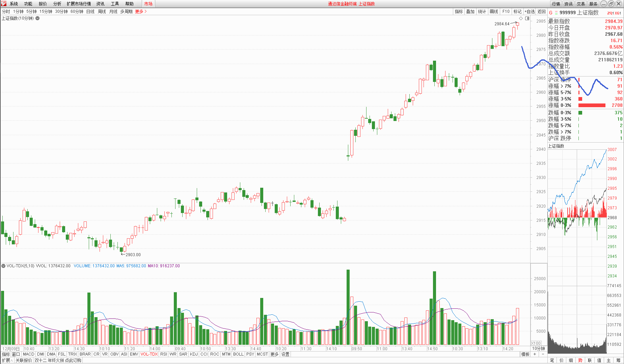Expand the 扩展 panel at bottom left
This screenshot has height=364, width=624.
pos(7,360)
